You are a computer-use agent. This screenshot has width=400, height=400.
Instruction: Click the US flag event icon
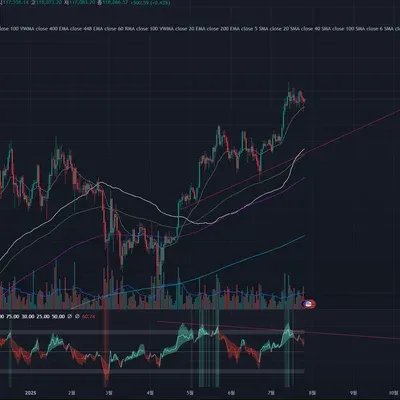(x=308, y=304)
